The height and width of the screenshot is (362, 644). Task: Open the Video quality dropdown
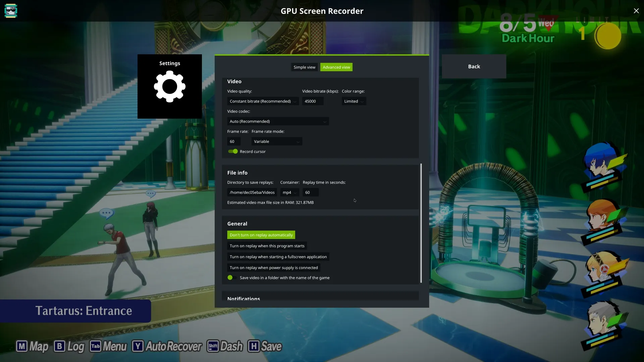coord(263,101)
